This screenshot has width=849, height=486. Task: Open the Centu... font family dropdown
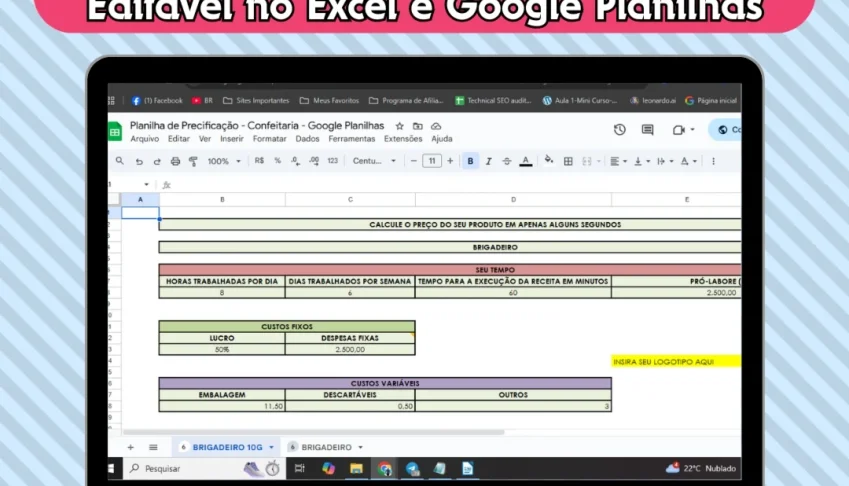(x=374, y=161)
